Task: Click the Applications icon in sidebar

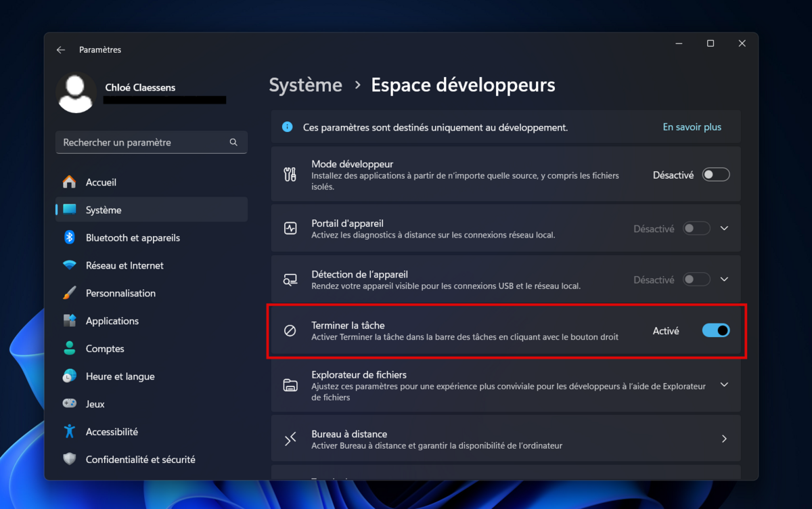Action: pos(69,321)
